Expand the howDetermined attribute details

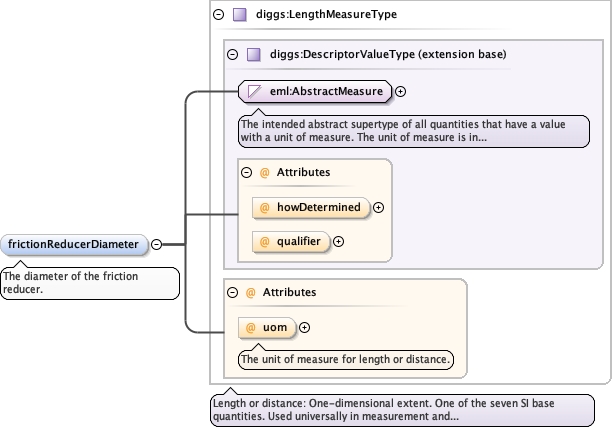click(x=379, y=207)
